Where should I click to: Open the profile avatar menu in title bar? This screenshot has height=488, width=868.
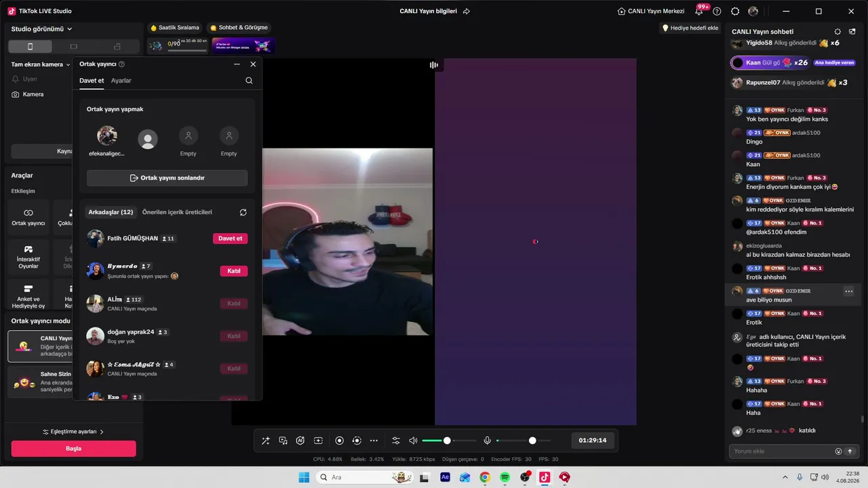tap(753, 12)
